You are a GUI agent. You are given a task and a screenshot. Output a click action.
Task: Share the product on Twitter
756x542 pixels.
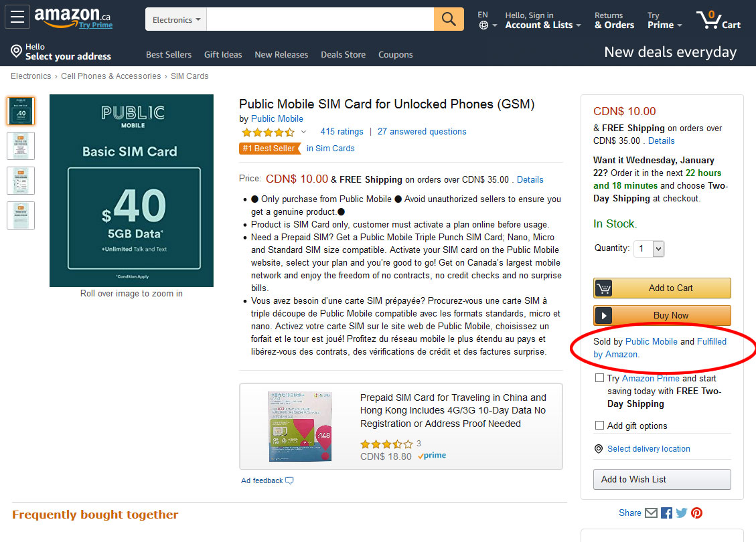pos(681,513)
